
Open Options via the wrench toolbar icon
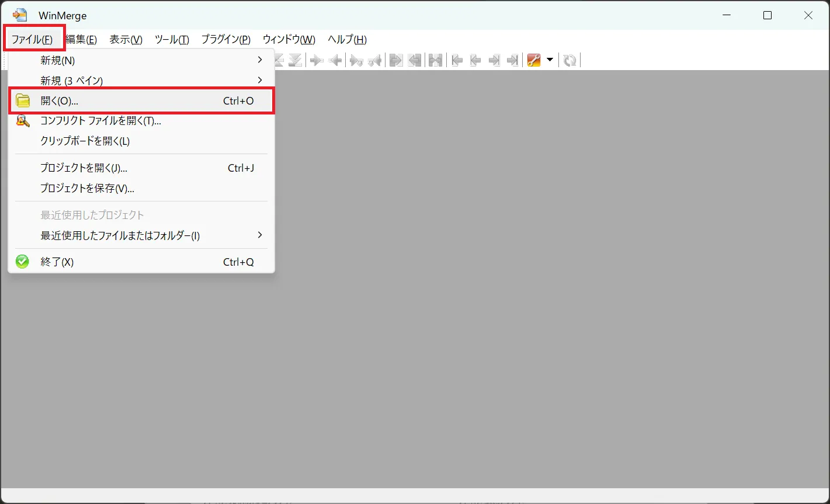tap(534, 60)
